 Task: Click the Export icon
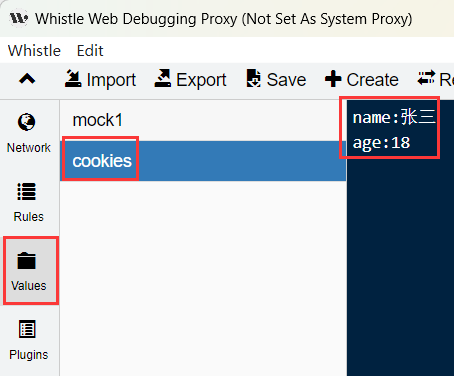pyautogui.click(x=163, y=79)
